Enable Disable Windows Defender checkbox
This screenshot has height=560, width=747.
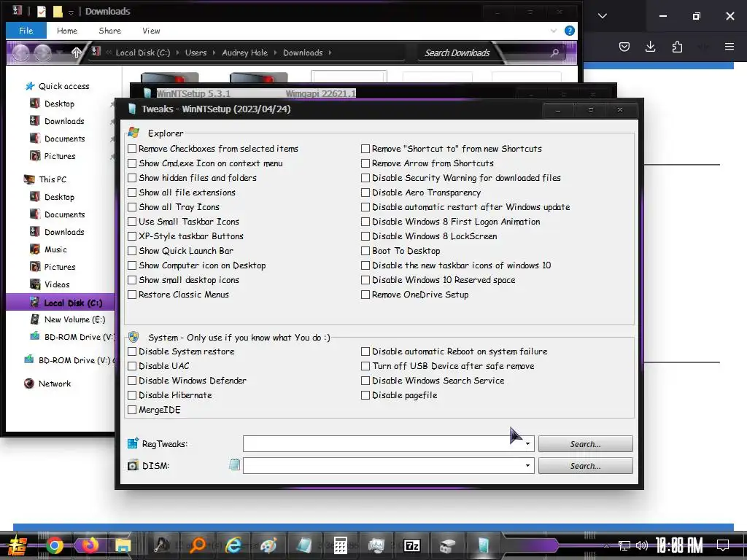tap(132, 381)
